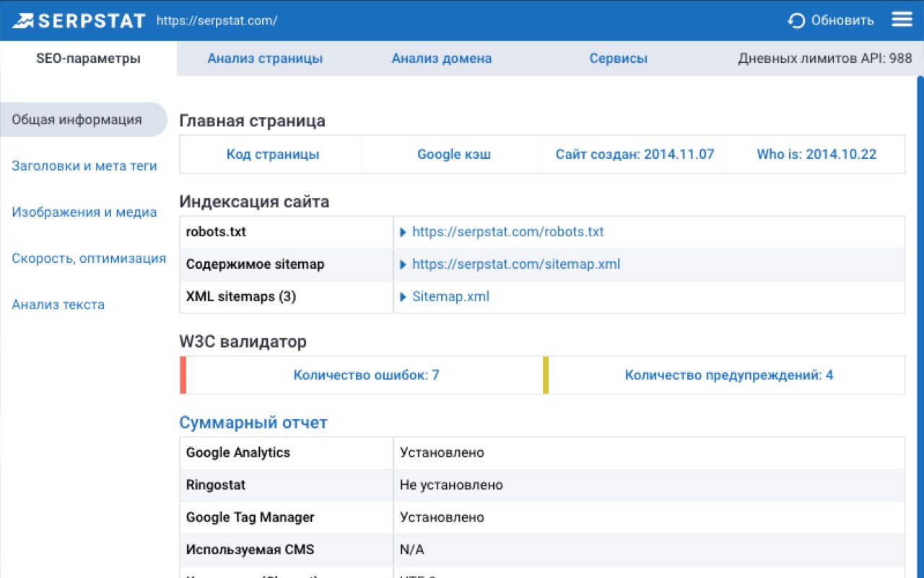Image resolution: width=924 pixels, height=578 pixels.
Task: Open W3C errors count link
Action: click(x=366, y=376)
